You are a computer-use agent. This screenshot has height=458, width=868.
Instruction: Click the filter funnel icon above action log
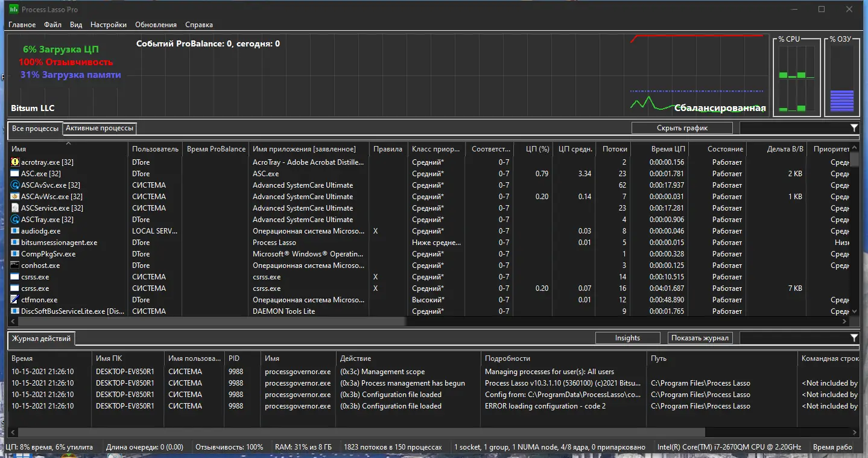pyautogui.click(x=854, y=338)
